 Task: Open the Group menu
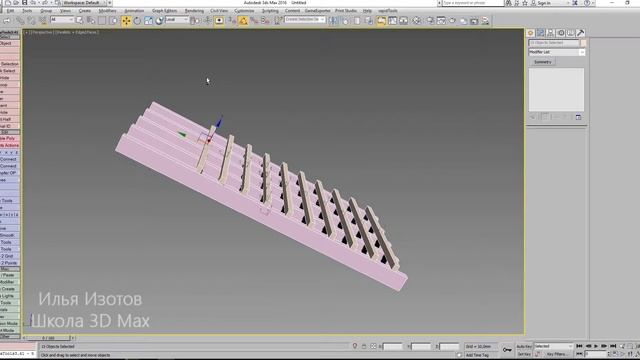46,11
